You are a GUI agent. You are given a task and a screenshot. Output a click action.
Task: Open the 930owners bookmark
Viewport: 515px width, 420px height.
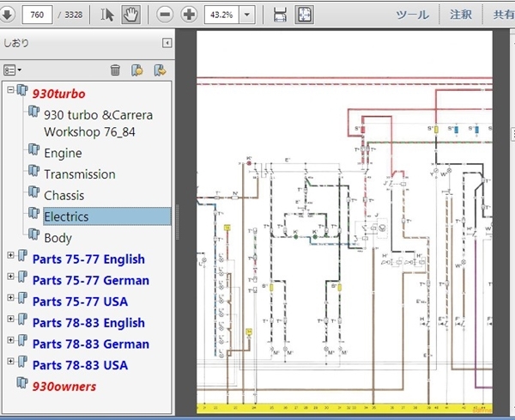pos(64,387)
